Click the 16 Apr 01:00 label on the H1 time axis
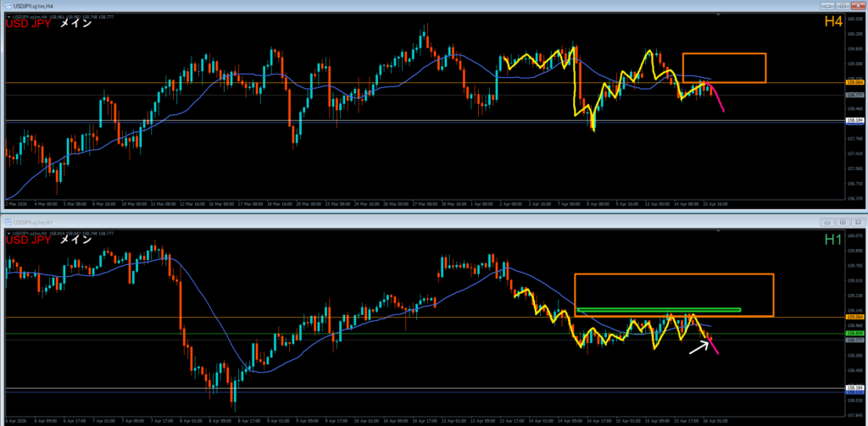 (715, 421)
